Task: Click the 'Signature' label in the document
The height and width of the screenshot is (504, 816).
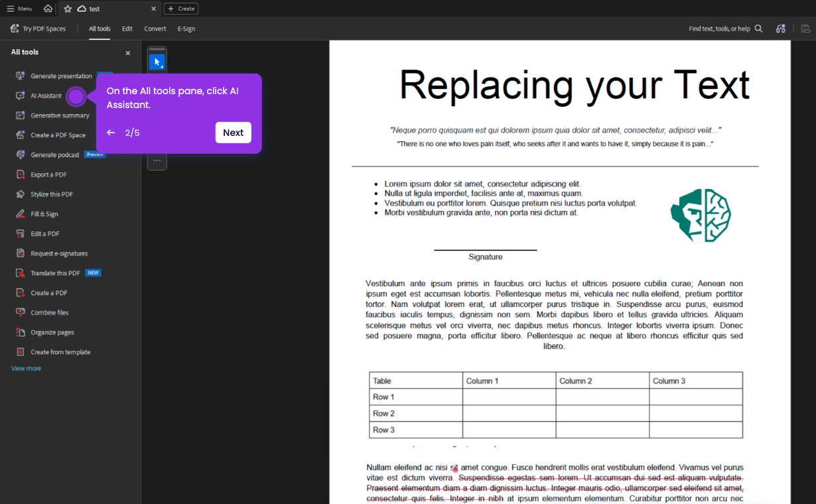Action: pos(486,257)
